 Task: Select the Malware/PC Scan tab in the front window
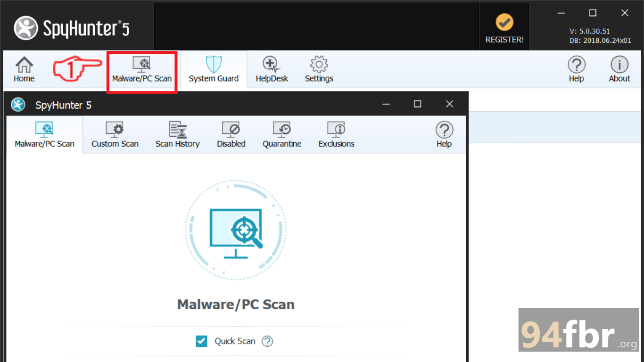tap(45, 135)
